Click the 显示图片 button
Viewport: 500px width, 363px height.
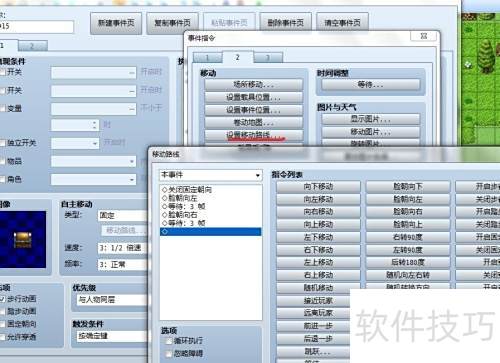[371, 119]
